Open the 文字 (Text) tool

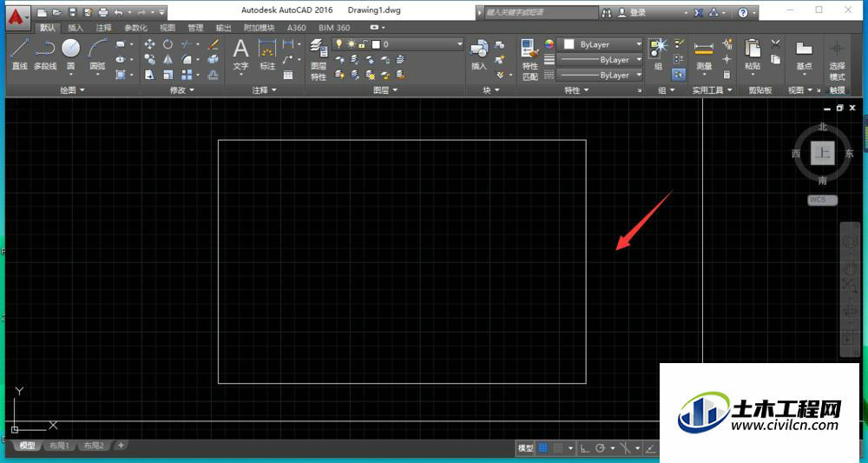[x=240, y=54]
